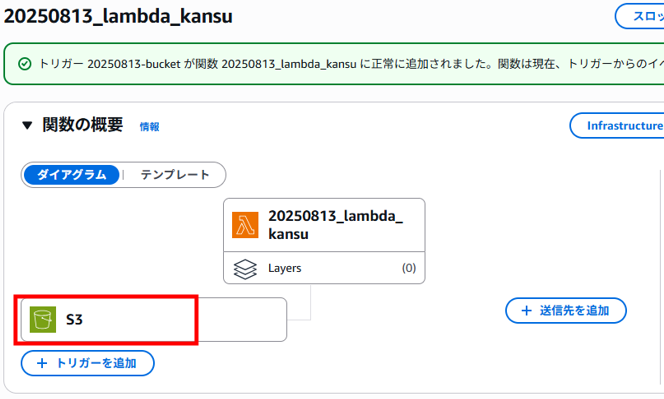664x399 pixels.
Task: Click the green success notification banner text
Action: [x=351, y=64]
